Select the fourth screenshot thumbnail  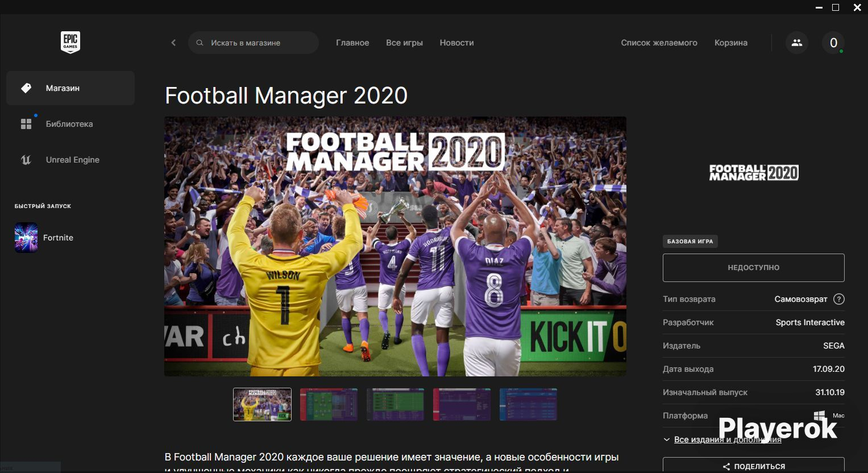tap(462, 405)
